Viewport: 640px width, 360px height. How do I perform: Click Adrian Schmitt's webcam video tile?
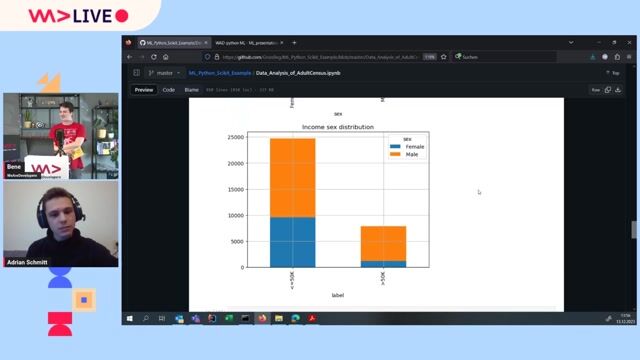click(61, 224)
